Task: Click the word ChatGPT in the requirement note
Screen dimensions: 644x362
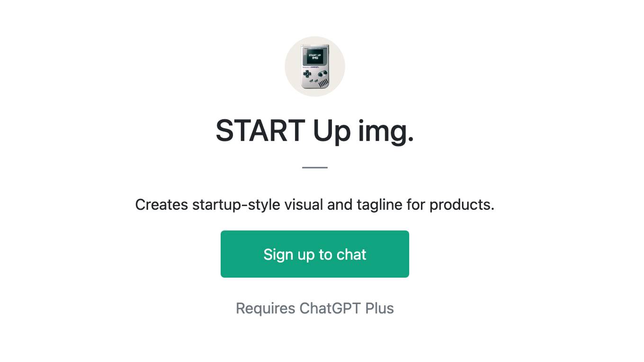Action: (x=330, y=308)
